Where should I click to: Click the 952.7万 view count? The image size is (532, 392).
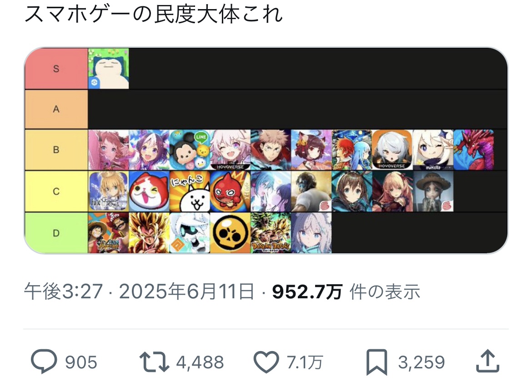pos(307,291)
